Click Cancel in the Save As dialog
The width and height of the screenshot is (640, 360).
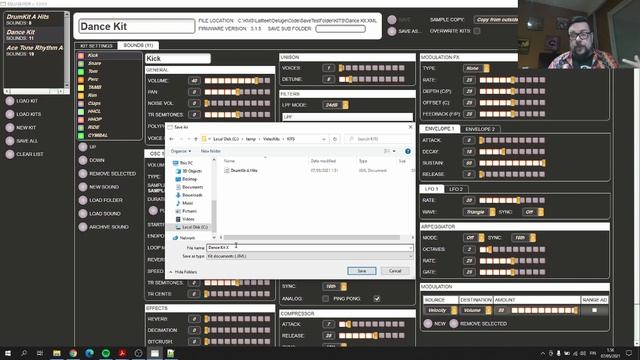click(x=395, y=271)
